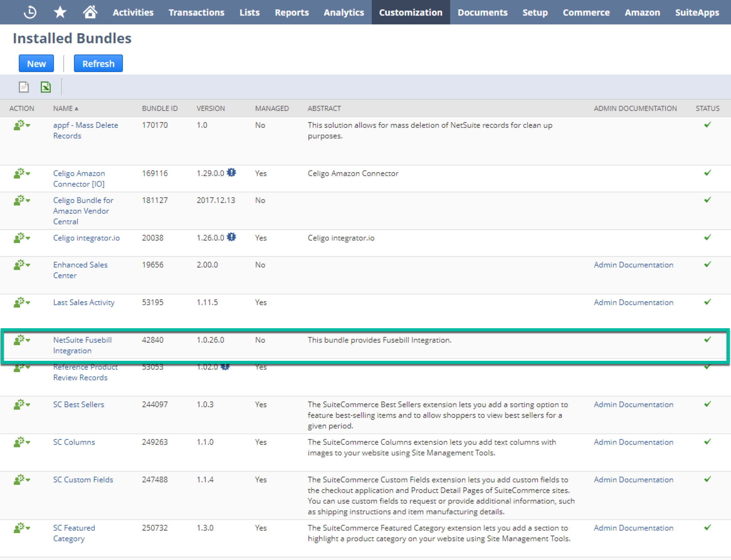Viewport: 731px width, 560px height.
Task: Open SC Columns bundle link
Action: click(74, 442)
